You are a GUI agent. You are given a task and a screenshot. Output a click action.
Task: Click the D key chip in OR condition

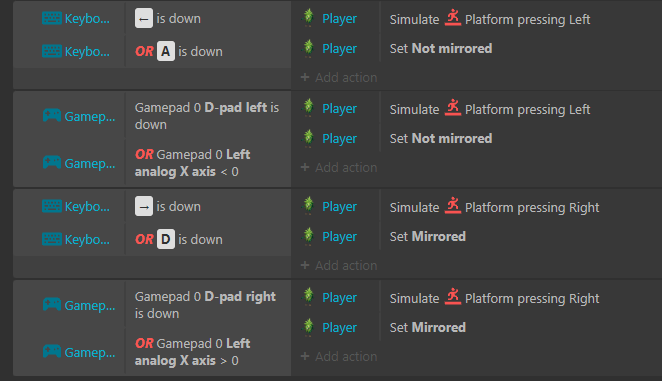click(x=166, y=239)
